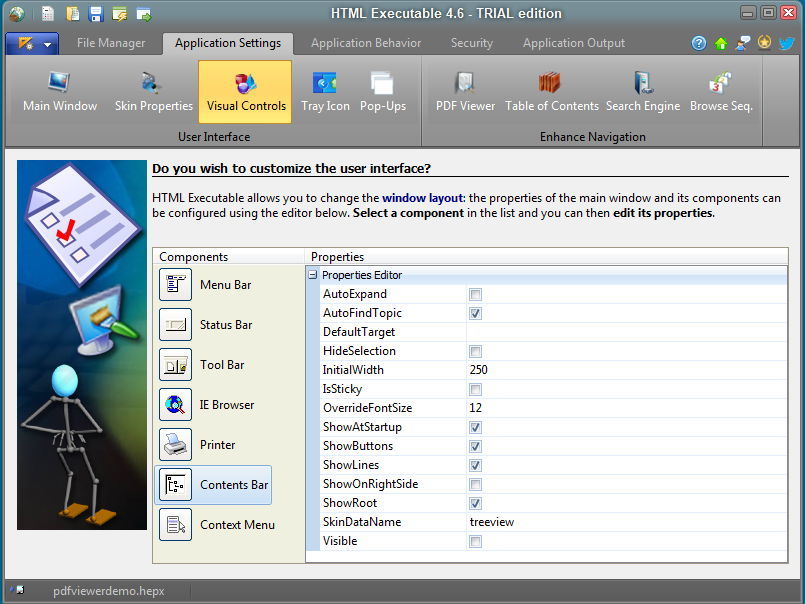
Task: Enable the AutoExpand checkbox
Action: pyautogui.click(x=476, y=294)
